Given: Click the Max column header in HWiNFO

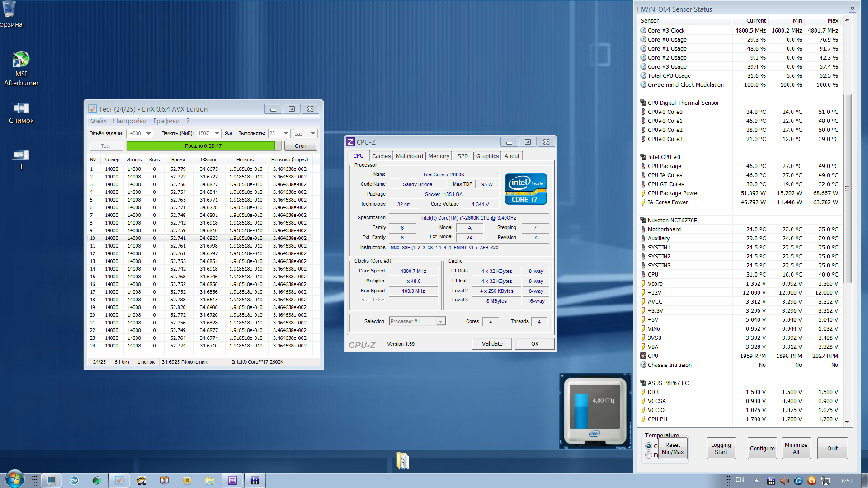Looking at the screenshot, I should coord(823,20).
